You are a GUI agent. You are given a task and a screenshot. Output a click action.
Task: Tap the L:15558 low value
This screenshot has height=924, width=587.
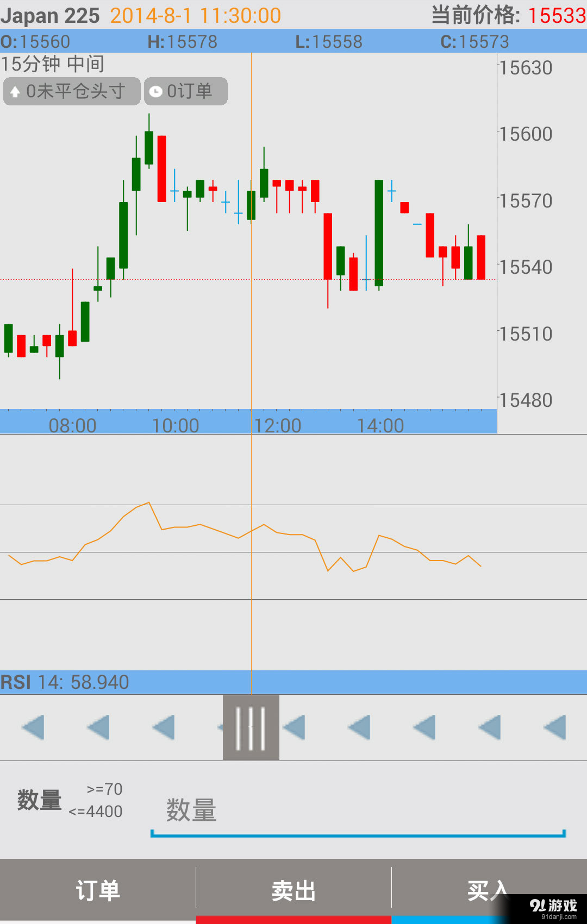[x=329, y=42]
